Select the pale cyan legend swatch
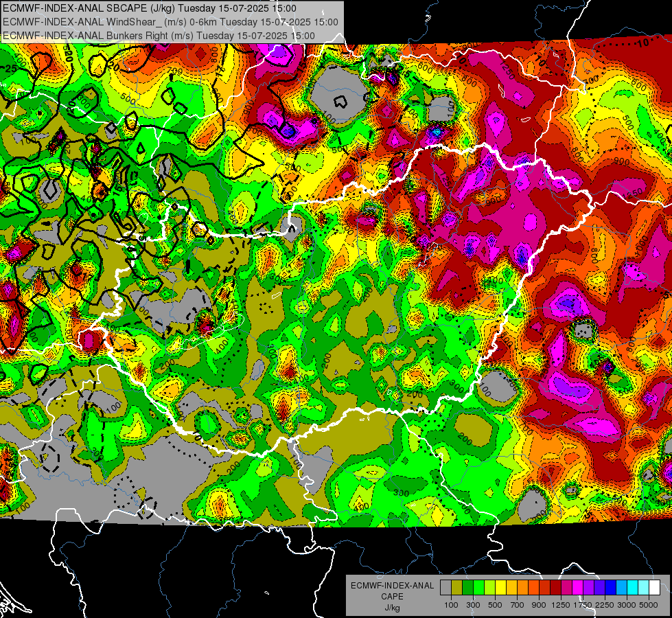This screenshot has height=618, width=672. pyautogui.click(x=644, y=588)
